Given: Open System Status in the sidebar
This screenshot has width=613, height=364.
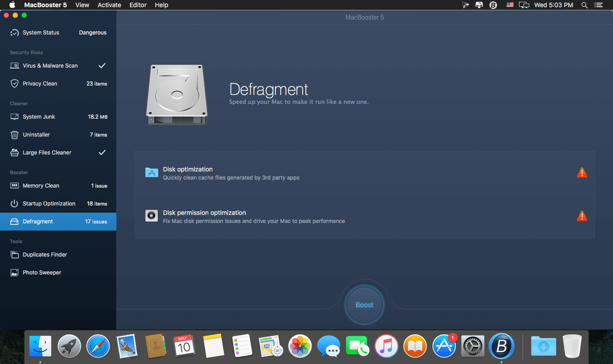Looking at the screenshot, I should [x=58, y=33].
